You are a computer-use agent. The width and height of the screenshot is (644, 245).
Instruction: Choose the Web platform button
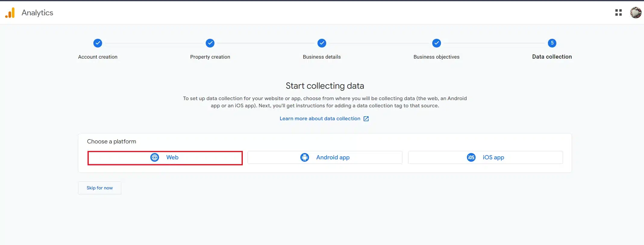[165, 158]
